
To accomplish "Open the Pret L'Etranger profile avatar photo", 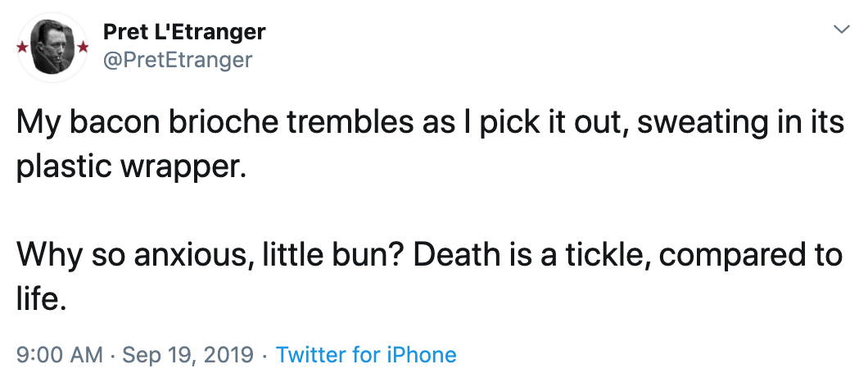I will pos(52,47).
